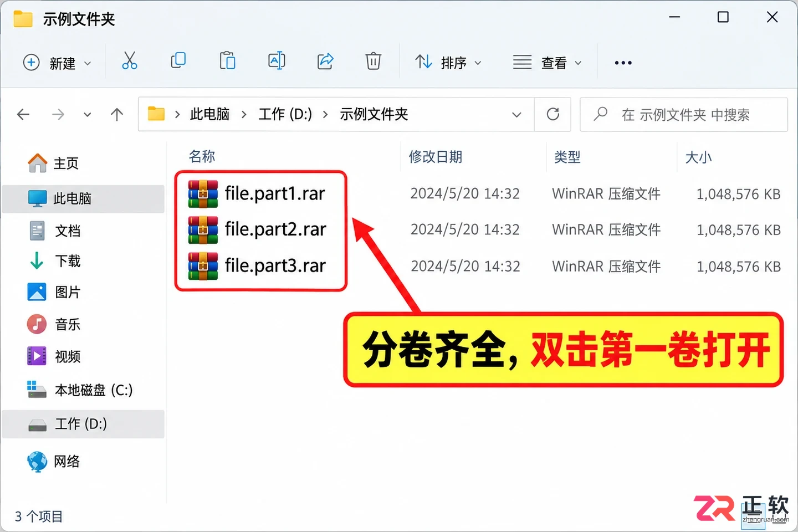798x532 pixels.
Task: Click the Copy icon in toolbar
Action: click(x=178, y=60)
